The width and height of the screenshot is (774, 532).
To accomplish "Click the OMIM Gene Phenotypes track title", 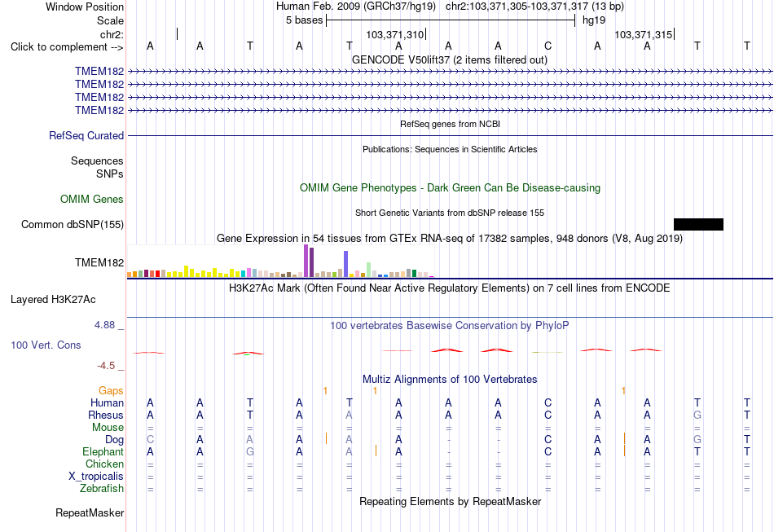I will click(x=451, y=188).
